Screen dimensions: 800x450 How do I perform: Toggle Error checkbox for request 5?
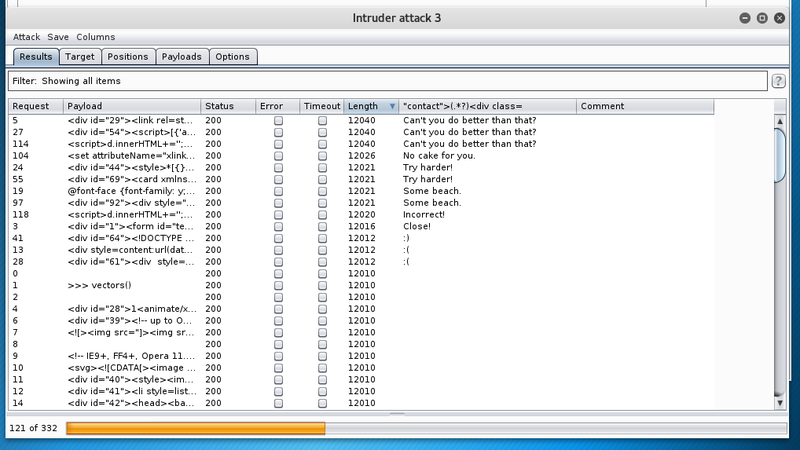coord(279,120)
